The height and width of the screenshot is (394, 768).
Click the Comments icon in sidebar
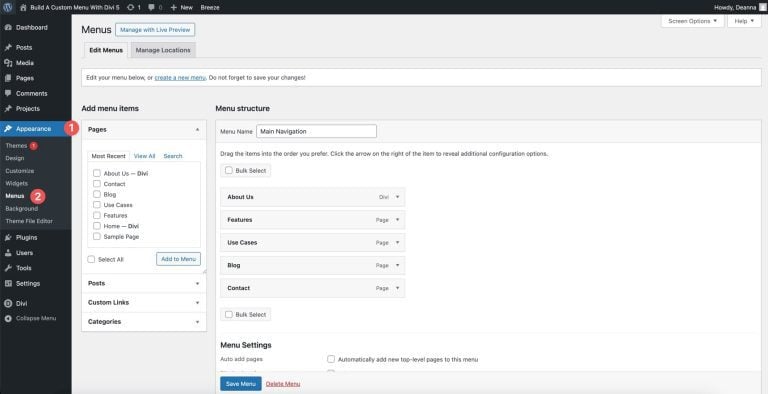click(x=8, y=93)
